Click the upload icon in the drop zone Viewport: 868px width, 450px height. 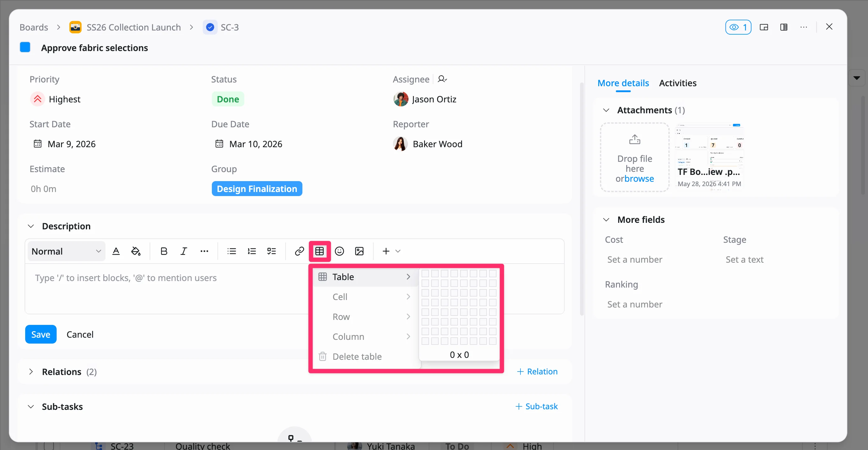634,139
